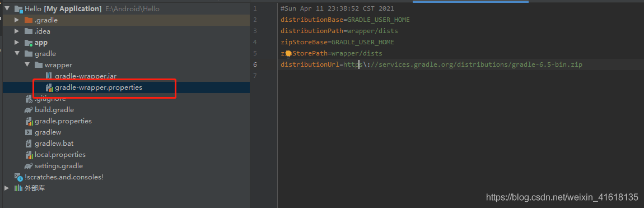Click the Hello project module icon
This screenshot has width=644, height=208.
tap(18, 8)
